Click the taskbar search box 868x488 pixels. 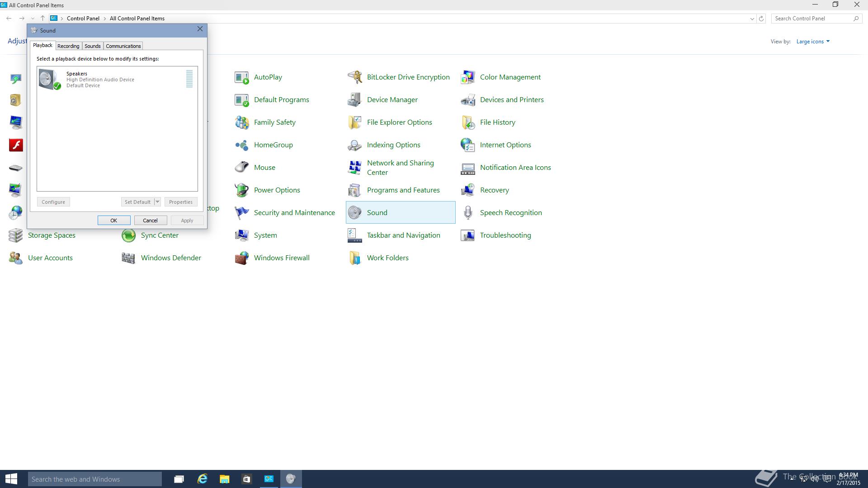click(x=95, y=479)
